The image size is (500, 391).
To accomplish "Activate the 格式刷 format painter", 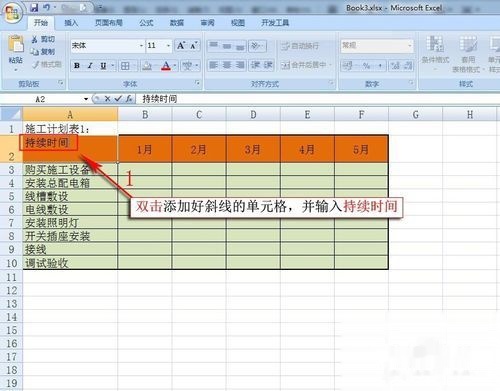I will pos(47,64).
